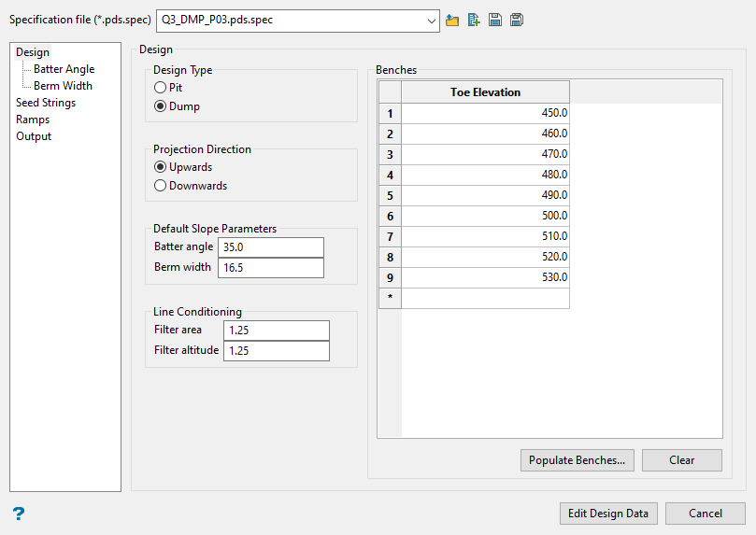Image resolution: width=756 pixels, height=535 pixels.
Task: Open help with the question mark icon
Action: [18, 514]
